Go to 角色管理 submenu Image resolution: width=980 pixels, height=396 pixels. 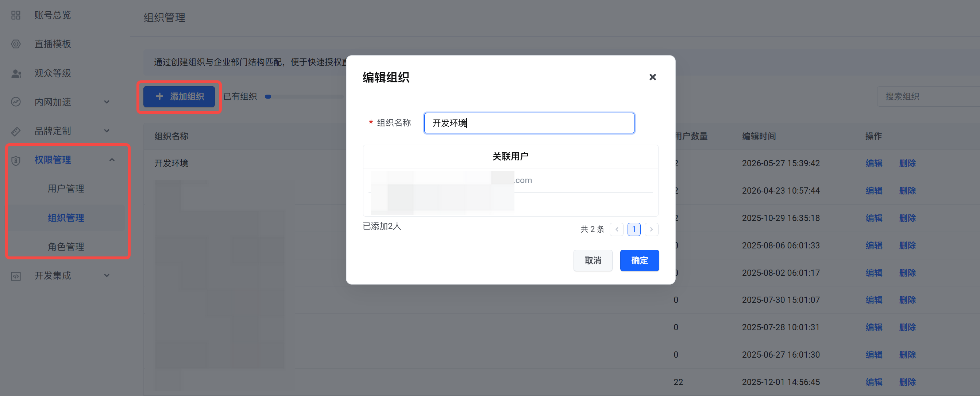(x=66, y=247)
